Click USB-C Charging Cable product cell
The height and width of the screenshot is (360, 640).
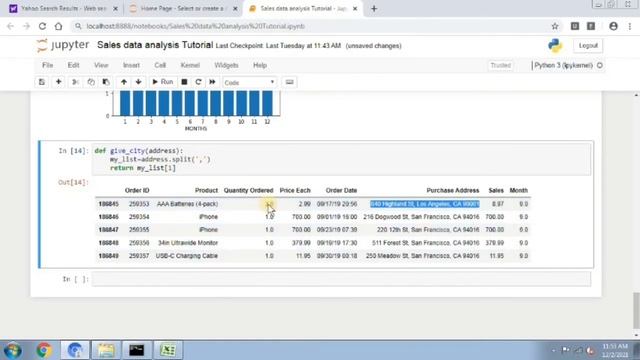pos(187,256)
